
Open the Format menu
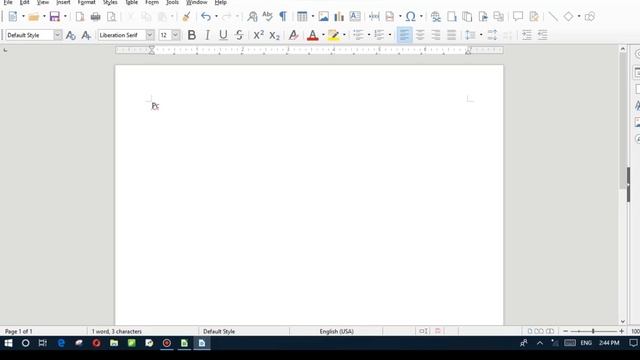coord(87,2)
